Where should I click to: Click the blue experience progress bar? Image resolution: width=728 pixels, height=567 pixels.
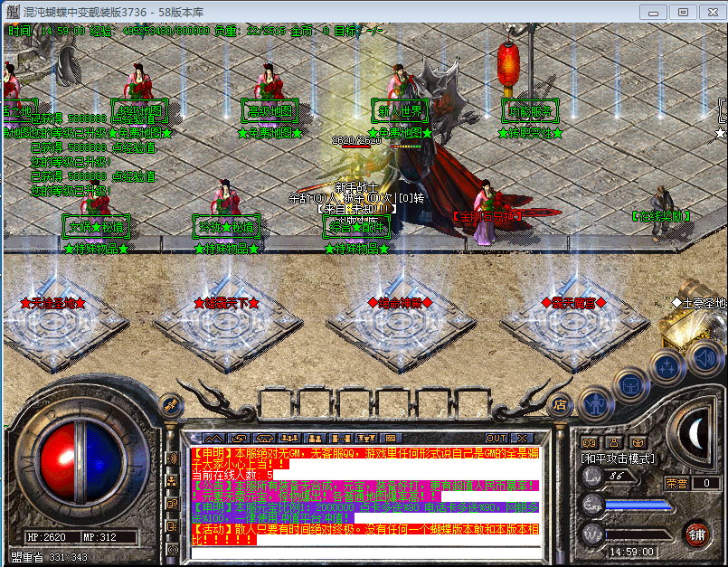pyautogui.click(x=638, y=506)
